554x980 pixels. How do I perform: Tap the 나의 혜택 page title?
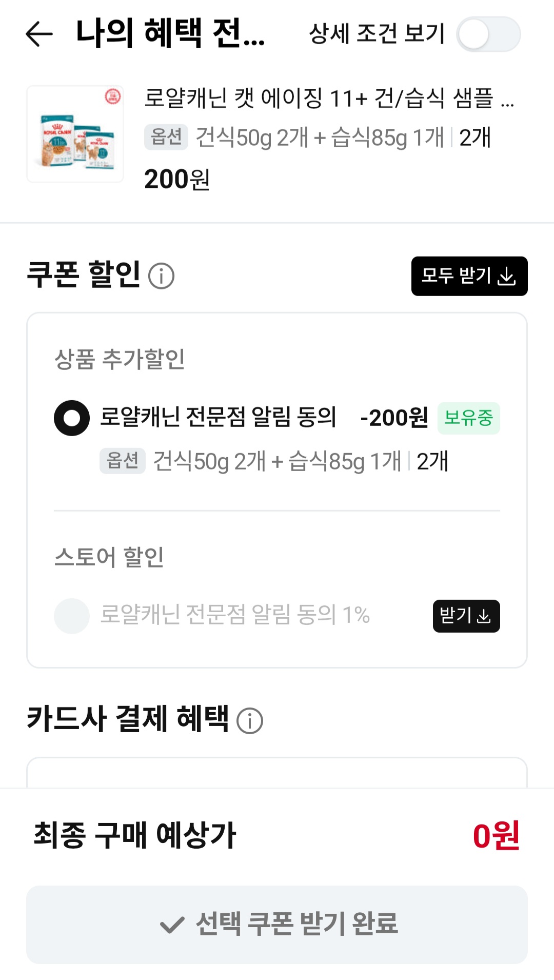170,34
